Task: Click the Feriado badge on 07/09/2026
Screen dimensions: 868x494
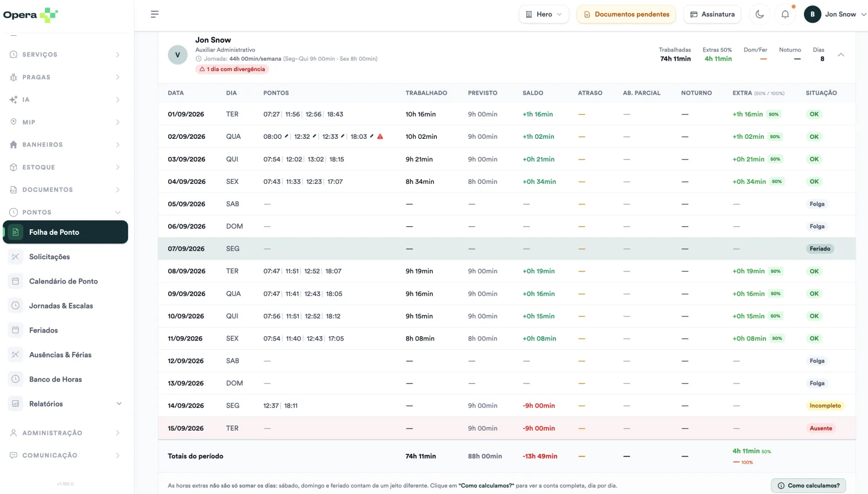Action: point(820,249)
